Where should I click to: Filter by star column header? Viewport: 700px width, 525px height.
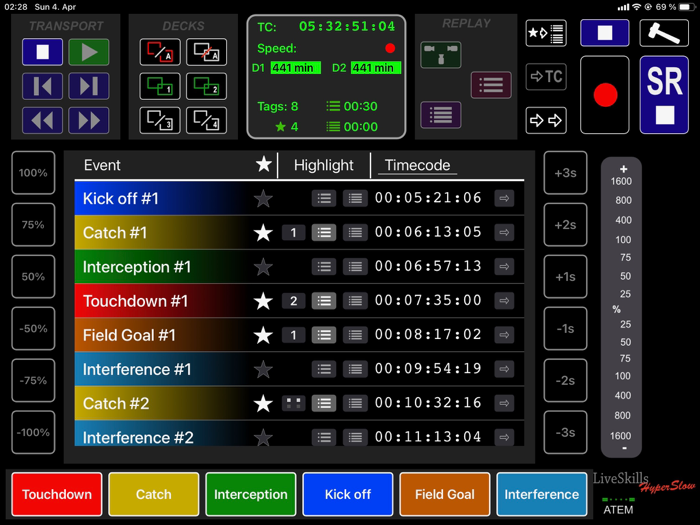tap(263, 165)
